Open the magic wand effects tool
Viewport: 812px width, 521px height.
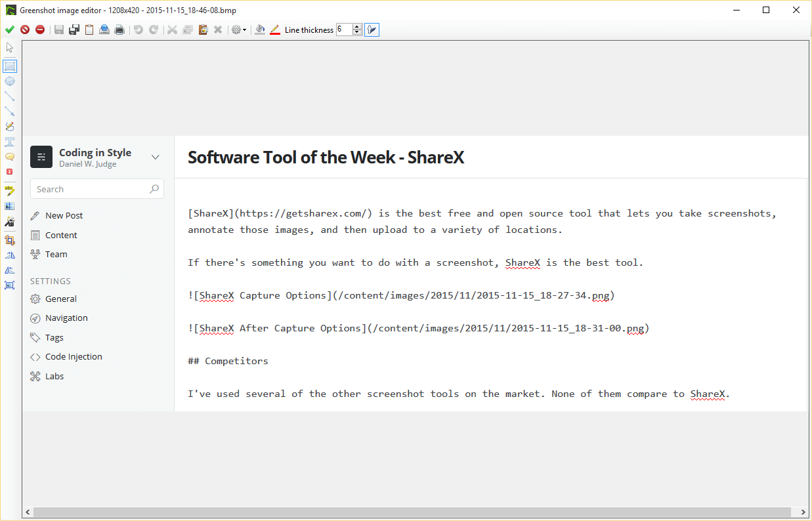pyautogui.click(x=10, y=222)
